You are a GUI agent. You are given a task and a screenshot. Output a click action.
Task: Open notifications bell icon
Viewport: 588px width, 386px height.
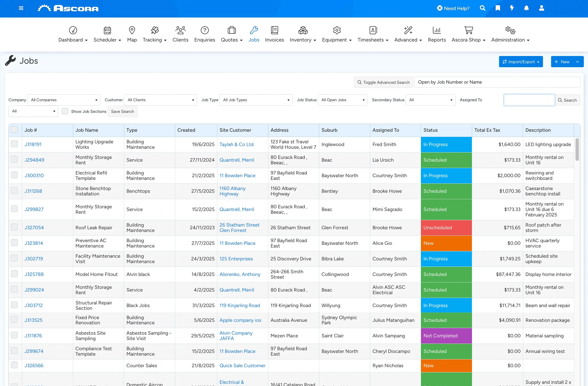point(527,8)
